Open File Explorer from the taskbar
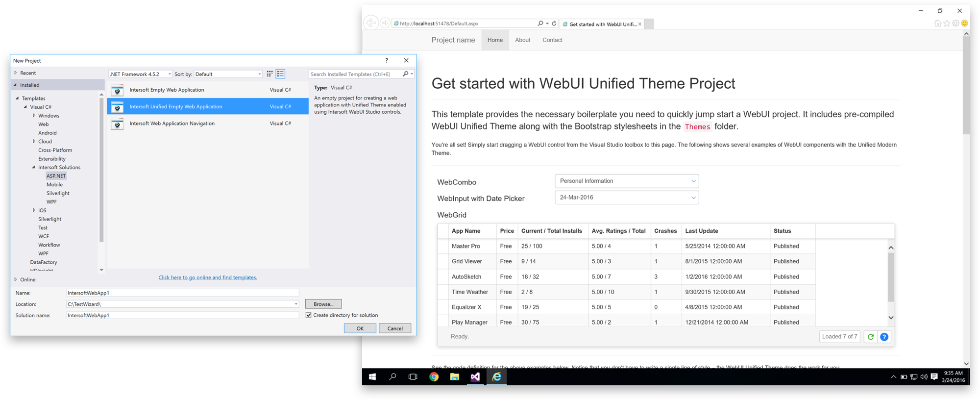The image size is (980, 400). (x=455, y=377)
